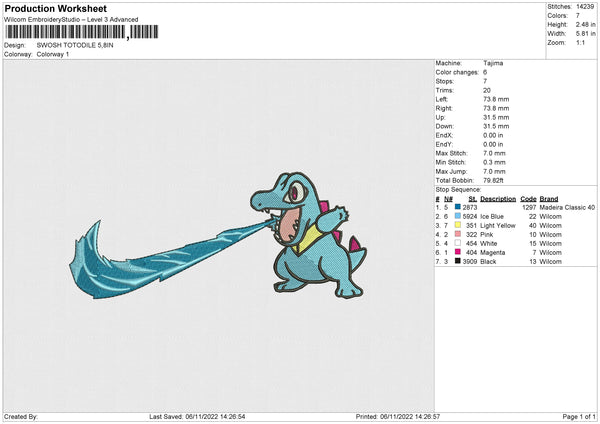The width and height of the screenshot is (600, 424).
Task: Pick the Magenta color swatch
Action: (x=458, y=252)
